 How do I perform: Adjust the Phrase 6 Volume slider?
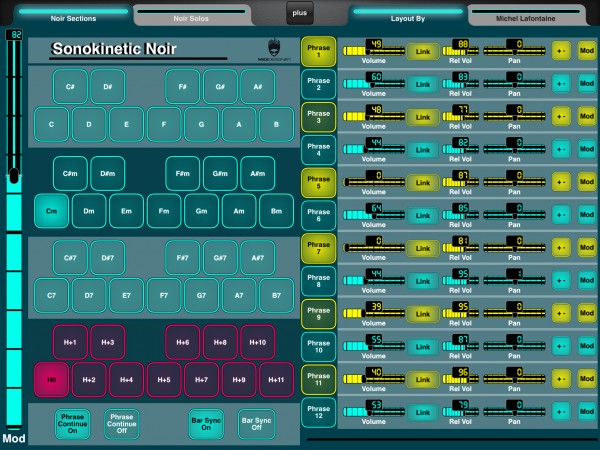coord(373,215)
